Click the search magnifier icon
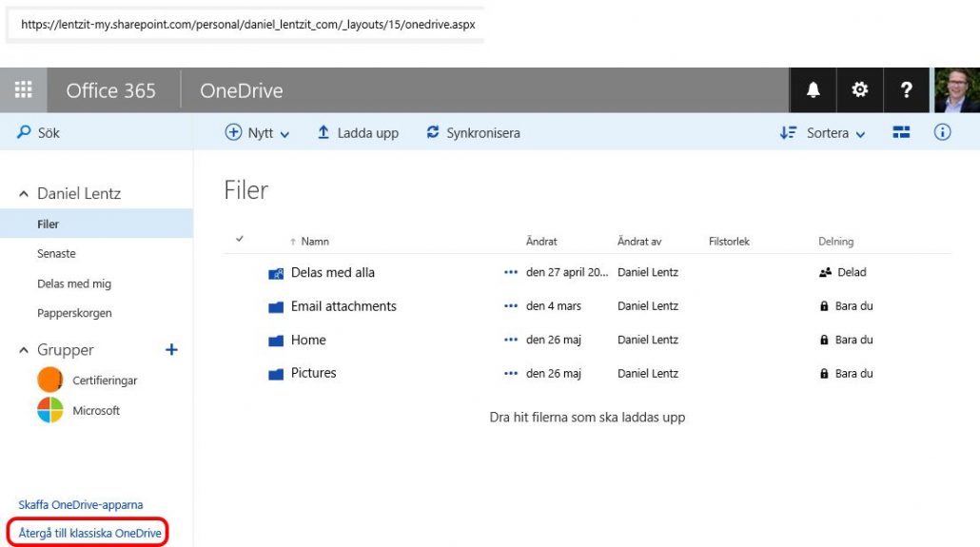Screen dimensions: 980x547 pos(24,132)
